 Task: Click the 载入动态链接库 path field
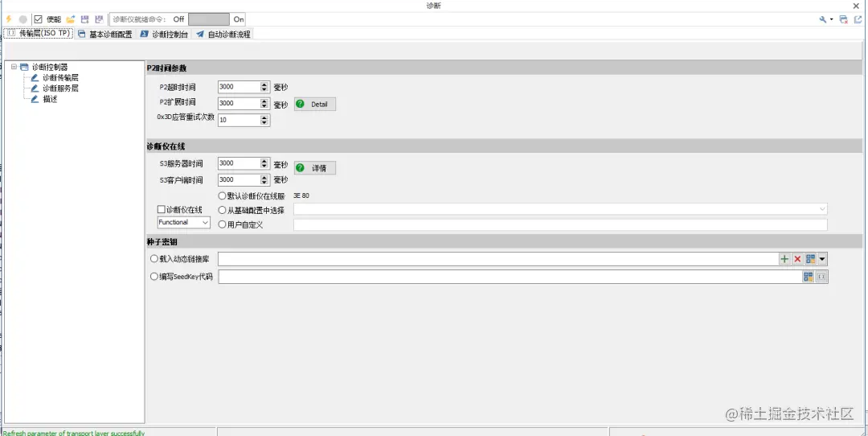coord(498,259)
